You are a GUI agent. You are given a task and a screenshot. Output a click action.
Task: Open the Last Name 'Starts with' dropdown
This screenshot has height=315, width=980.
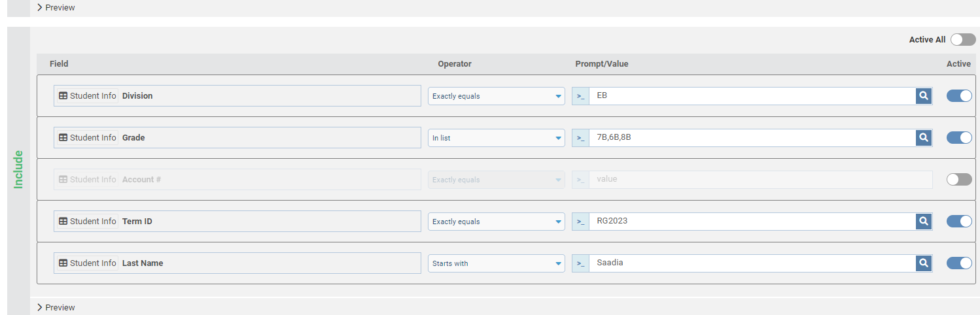497,263
